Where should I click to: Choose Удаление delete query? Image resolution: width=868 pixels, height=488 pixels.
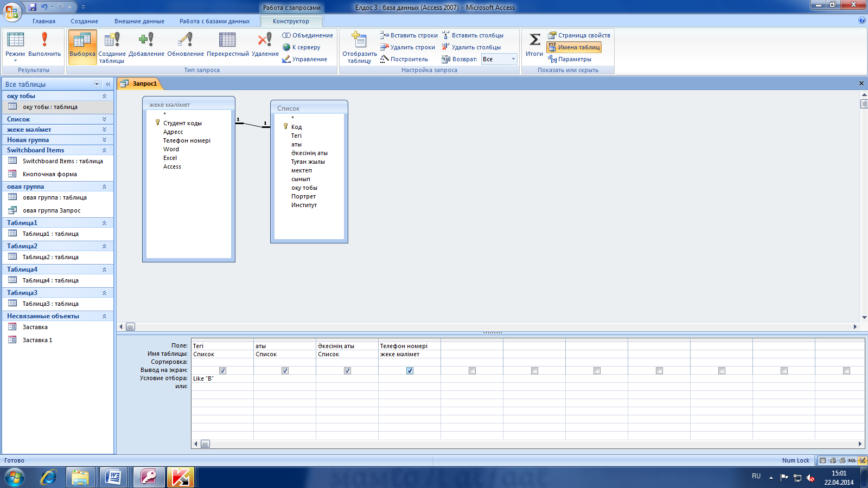pyautogui.click(x=265, y=44)
